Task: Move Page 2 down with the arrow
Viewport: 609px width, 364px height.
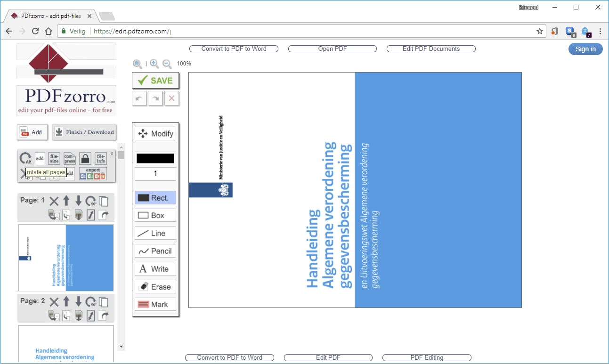Action: tap(79, 302)
